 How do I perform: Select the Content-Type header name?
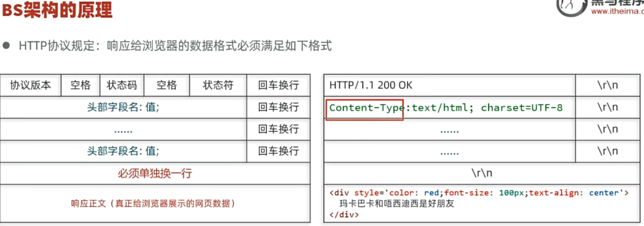pyautogui.click(x=367, y=108)
